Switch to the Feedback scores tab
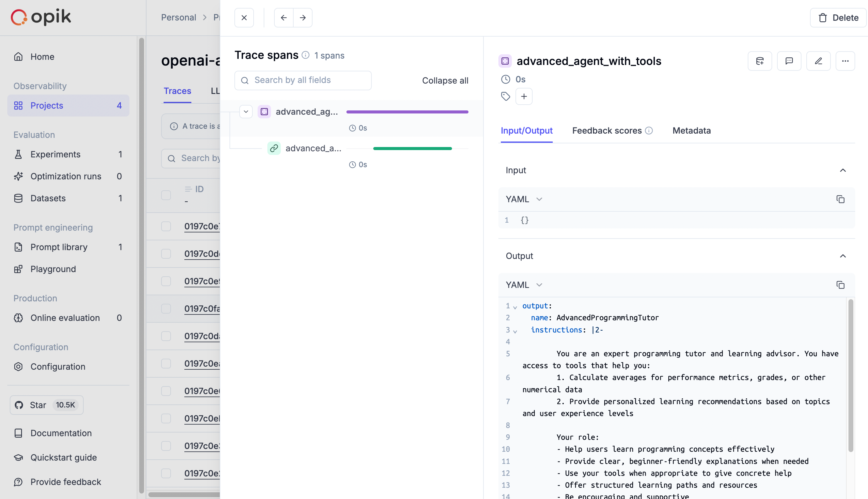868x499 pixels. click(x=606, y=131)
